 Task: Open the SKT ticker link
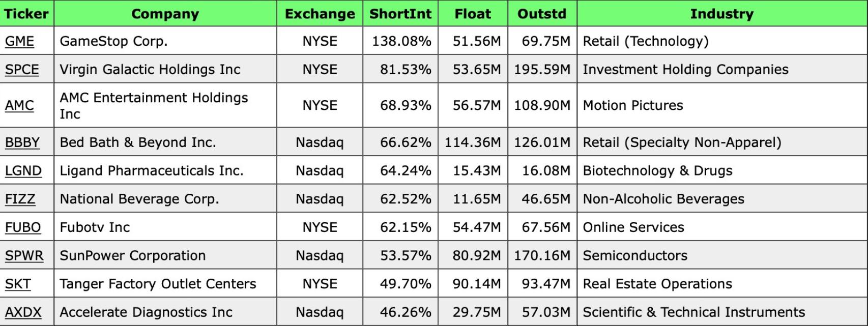[18, 284]
